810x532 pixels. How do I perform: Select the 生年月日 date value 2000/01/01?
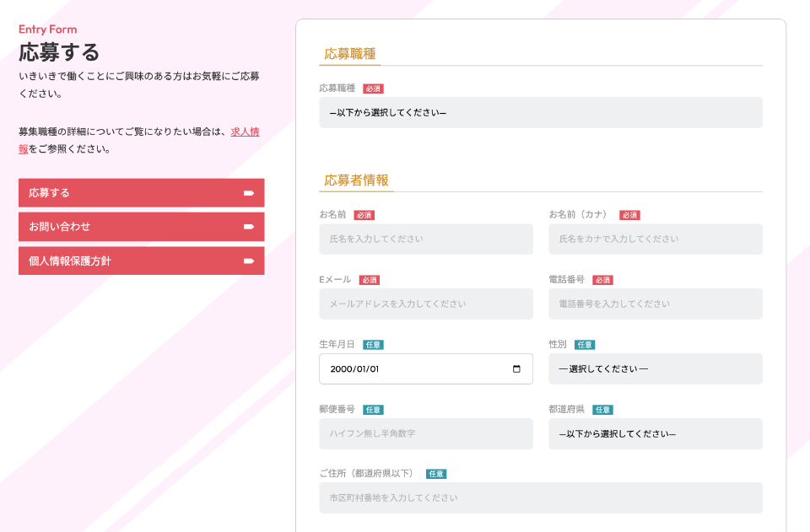point(355,369)
